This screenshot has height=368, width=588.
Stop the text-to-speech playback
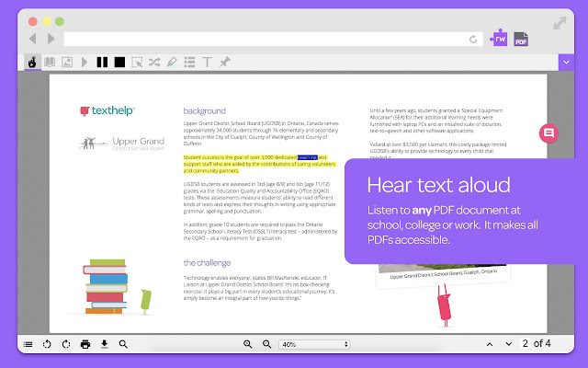click(119, 62)
